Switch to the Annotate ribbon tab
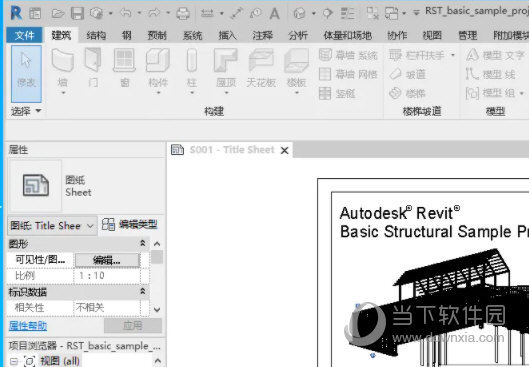This screenshot has height=367, width=529. point(262,35)
